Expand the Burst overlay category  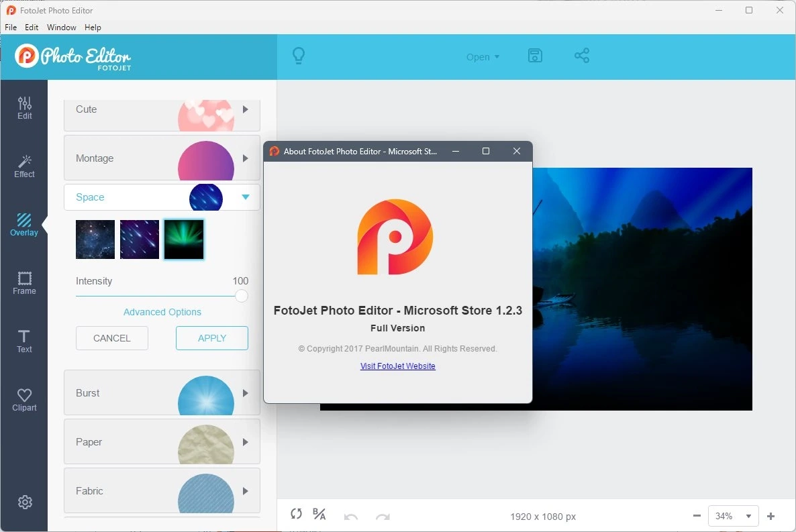point(162,392)
